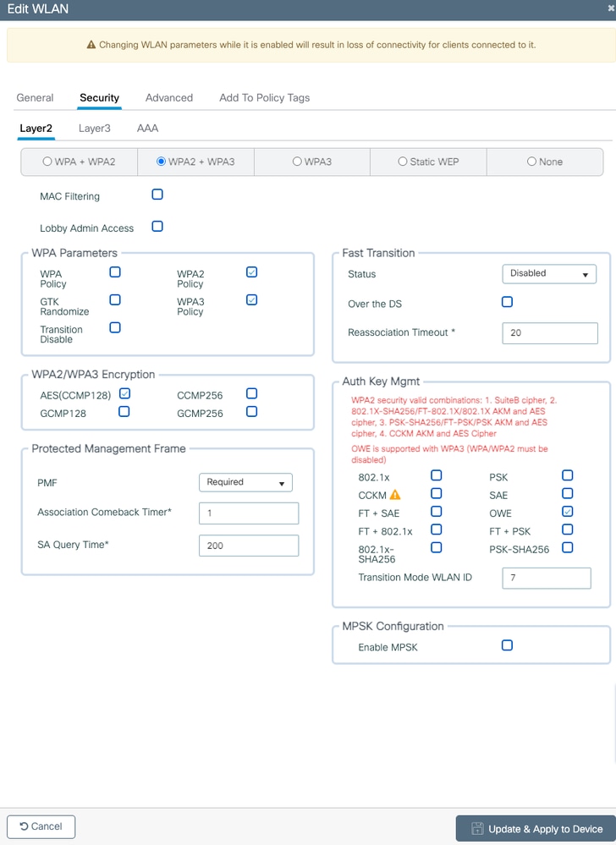
Task: Select the Layer3 sub-tab
Action: 94,129
